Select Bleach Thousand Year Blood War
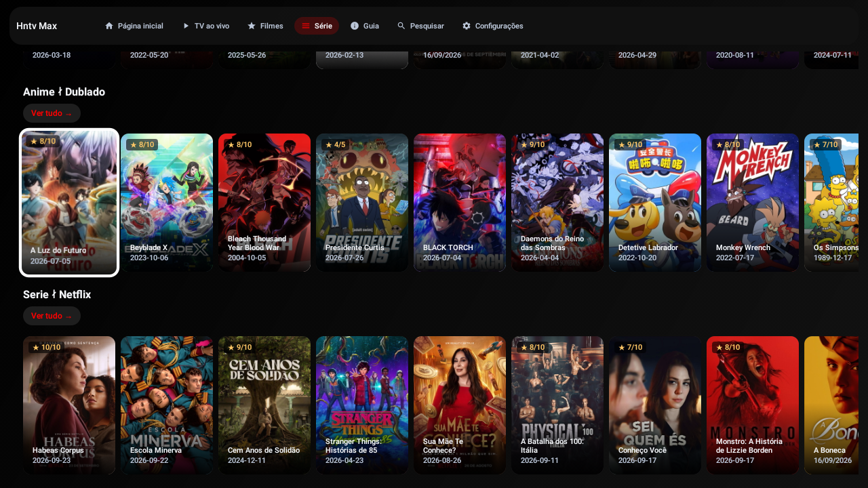 264,203
